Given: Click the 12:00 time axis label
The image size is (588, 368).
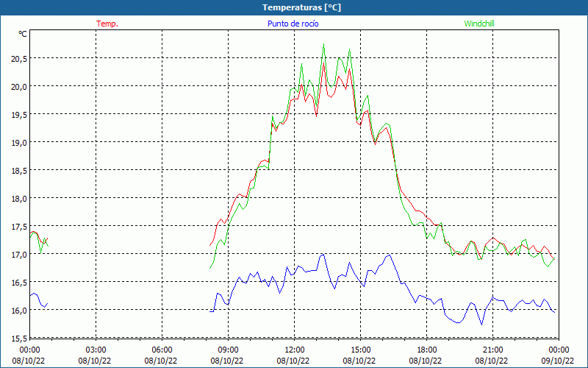Looking at the screenshot, I should point(295,350).
